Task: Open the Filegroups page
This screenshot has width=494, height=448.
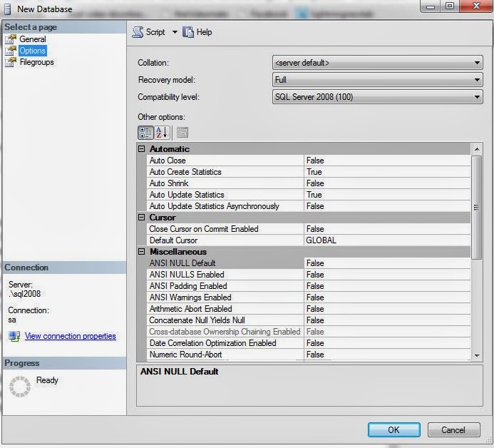Action: 36,62
